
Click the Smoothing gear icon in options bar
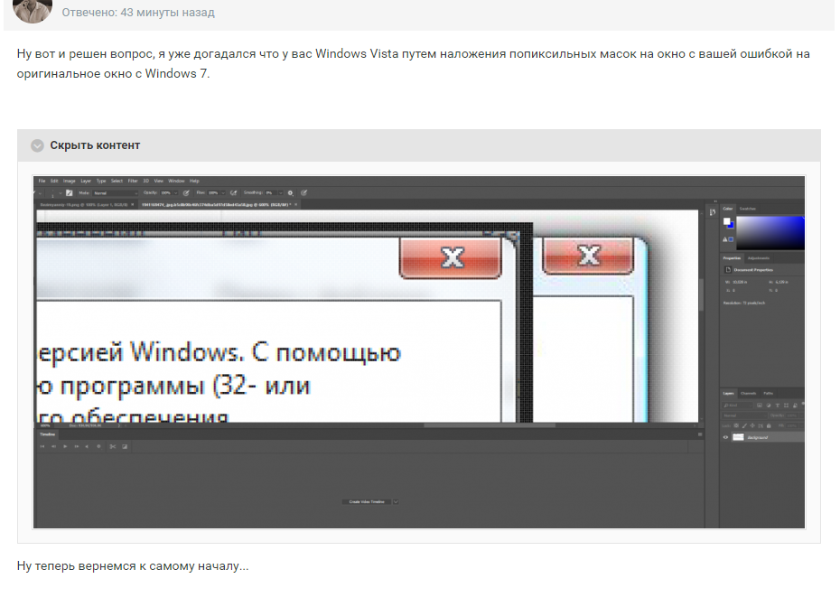click(290, 192)
